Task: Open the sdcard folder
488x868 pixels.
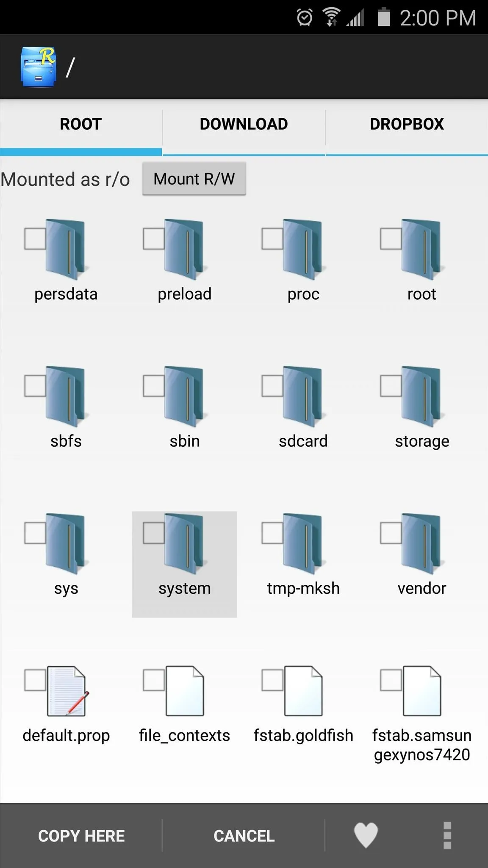Action: click(303, 409)
